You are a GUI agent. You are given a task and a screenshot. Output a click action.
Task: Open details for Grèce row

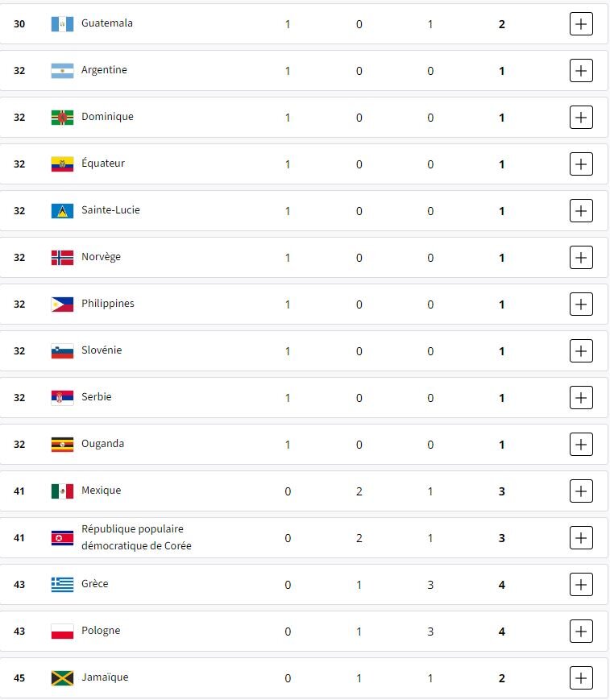581,585
